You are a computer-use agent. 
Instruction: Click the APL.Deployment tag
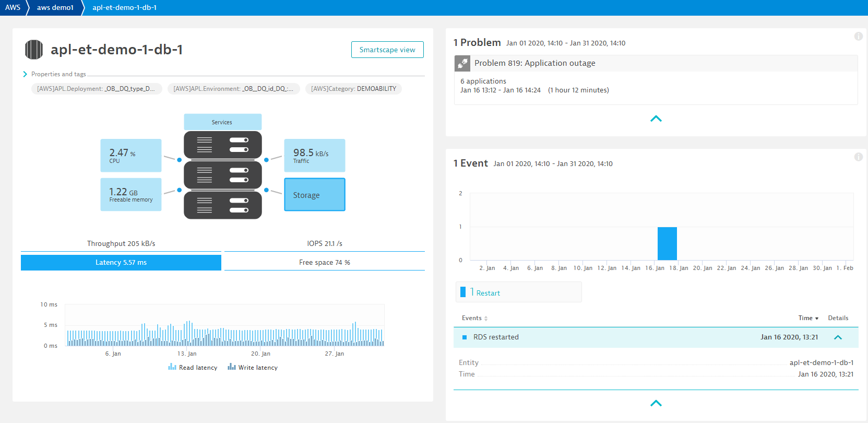tap(97, 89)
